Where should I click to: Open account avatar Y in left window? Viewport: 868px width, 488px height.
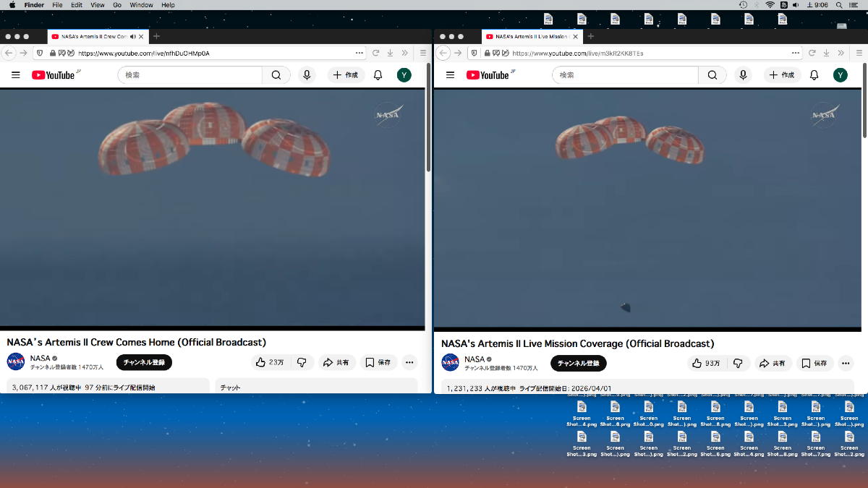click(x=404, y=75)
